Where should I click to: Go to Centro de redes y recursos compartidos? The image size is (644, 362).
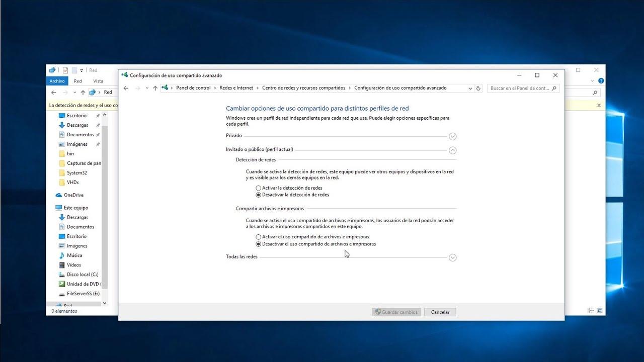(303, 88)
